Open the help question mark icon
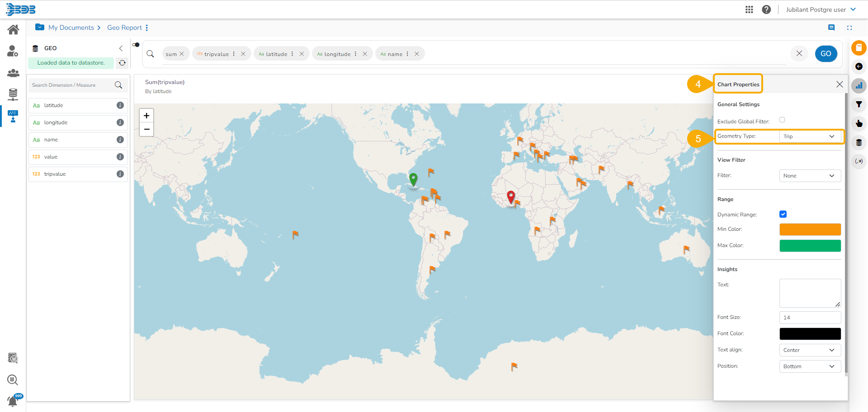868x412 pixels. click(x=766, y=9)
